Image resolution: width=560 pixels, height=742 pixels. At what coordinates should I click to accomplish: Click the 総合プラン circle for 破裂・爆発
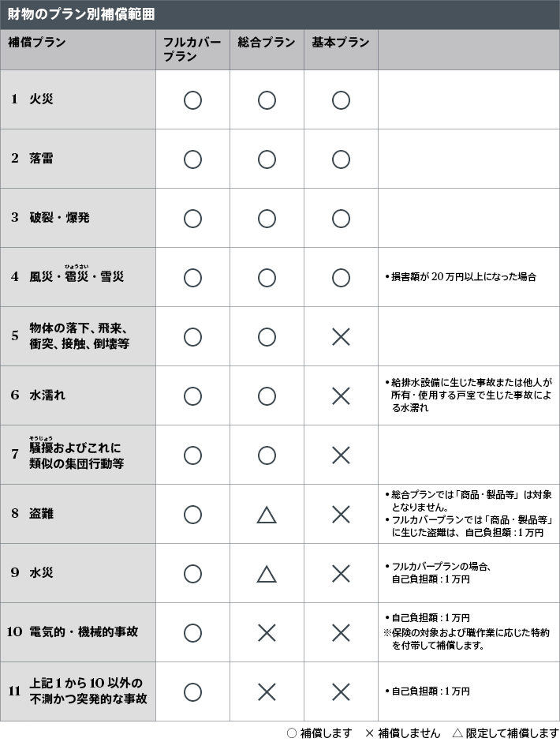[x=267, y=219]
